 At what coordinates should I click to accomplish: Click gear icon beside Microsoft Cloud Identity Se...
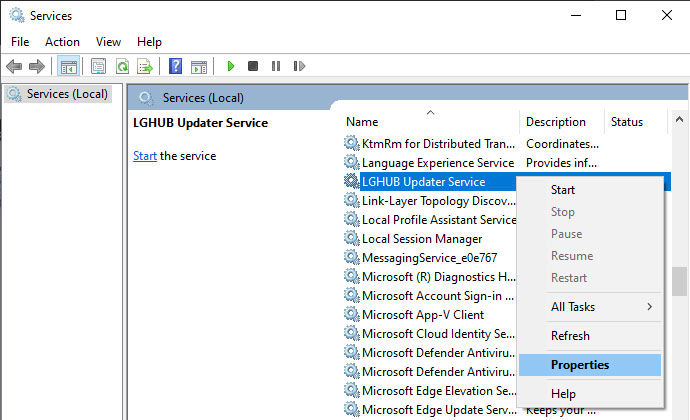click(352, 333)
